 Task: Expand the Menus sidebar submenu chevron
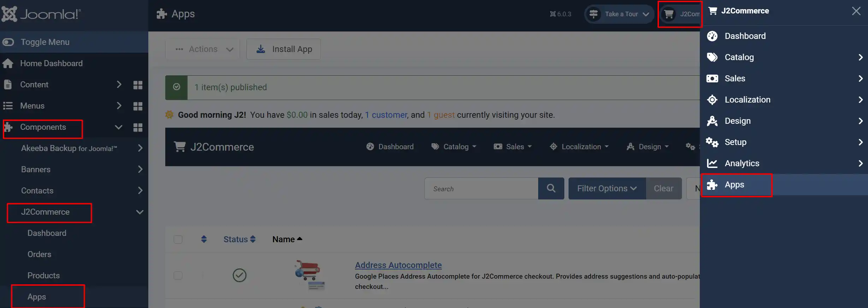coord(119,106)
